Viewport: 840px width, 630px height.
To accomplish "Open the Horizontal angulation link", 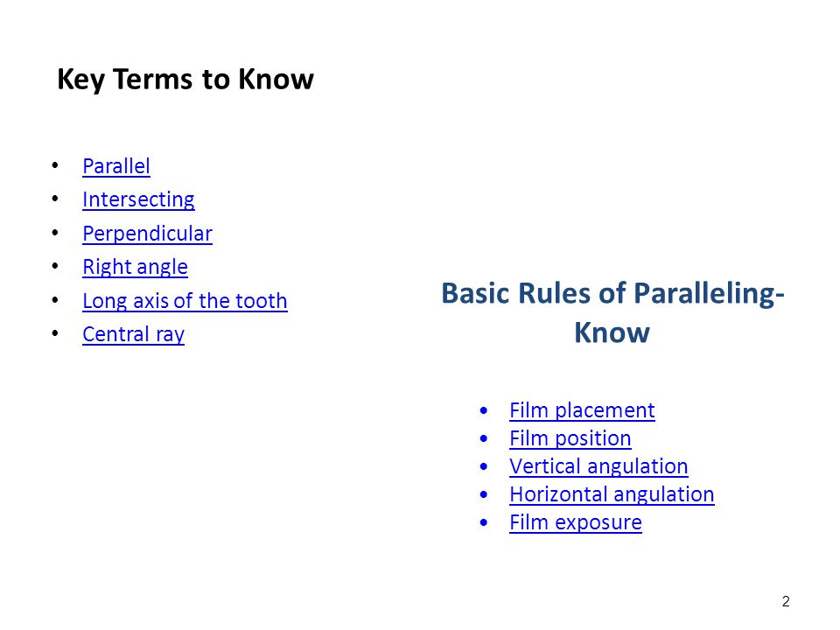I will click(x=612, y=494).
